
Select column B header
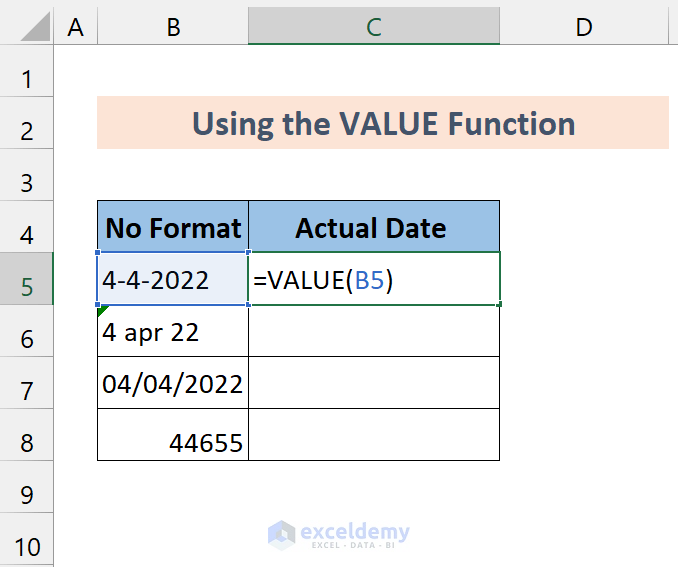point(173,27)
